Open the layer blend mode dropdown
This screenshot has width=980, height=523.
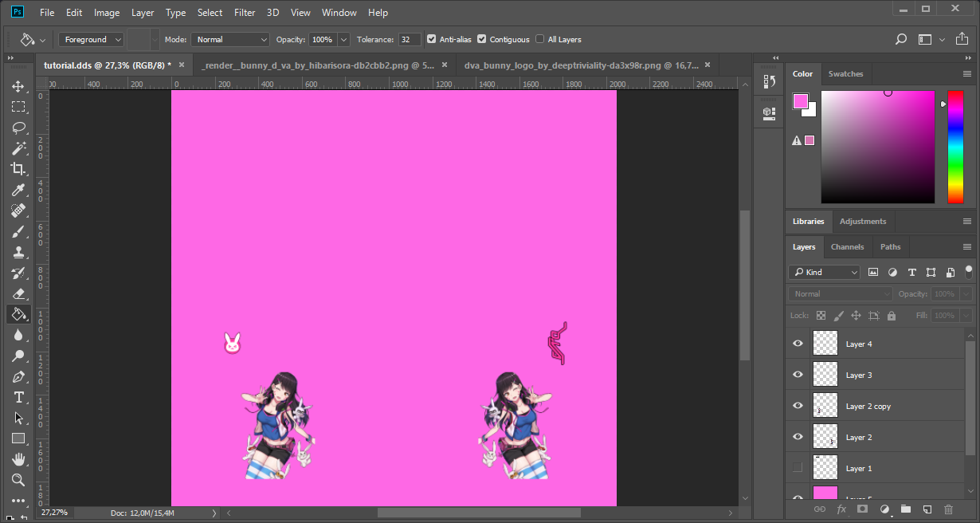click(x=841, y=293)
